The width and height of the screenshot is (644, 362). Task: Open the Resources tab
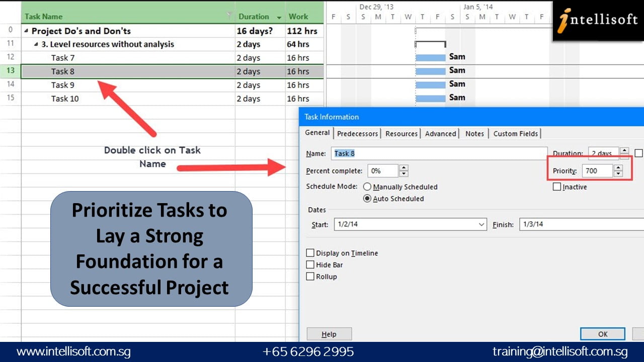click(x=401, y=133)
